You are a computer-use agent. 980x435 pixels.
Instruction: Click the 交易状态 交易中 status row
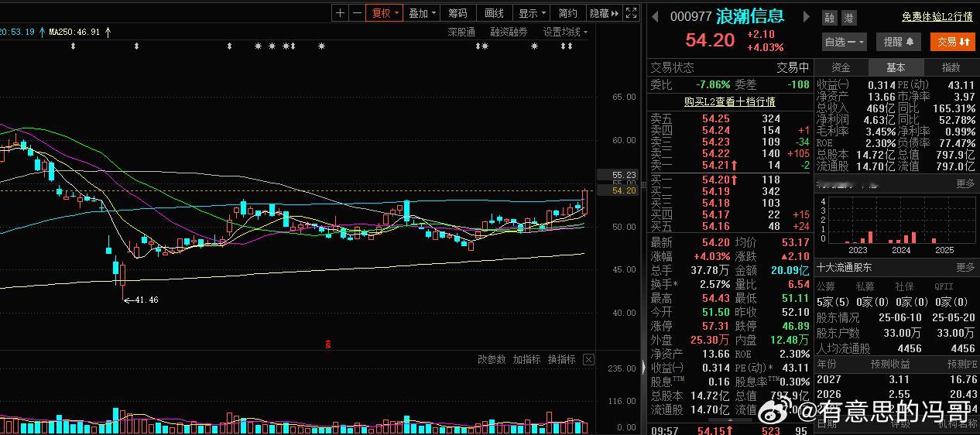729,67
